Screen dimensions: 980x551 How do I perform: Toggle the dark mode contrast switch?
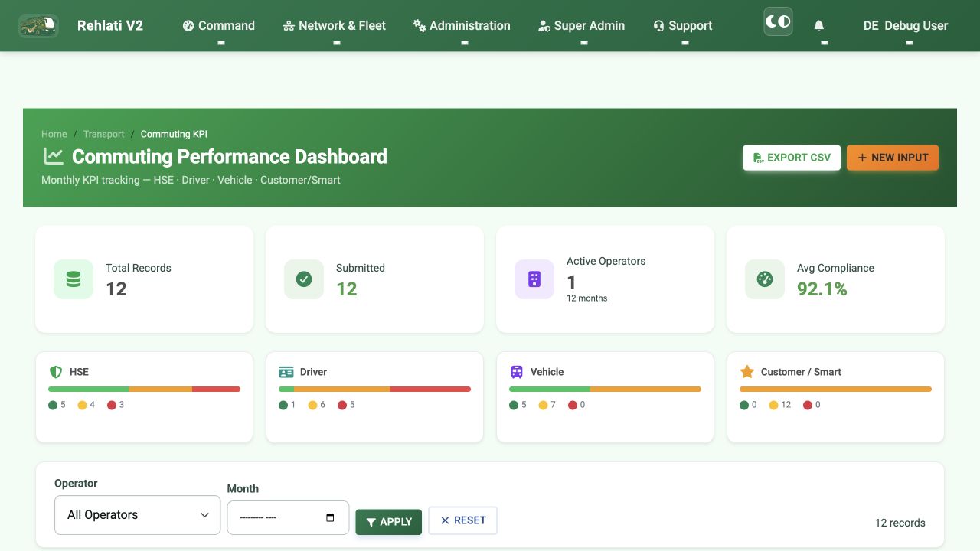click(778, 21)
